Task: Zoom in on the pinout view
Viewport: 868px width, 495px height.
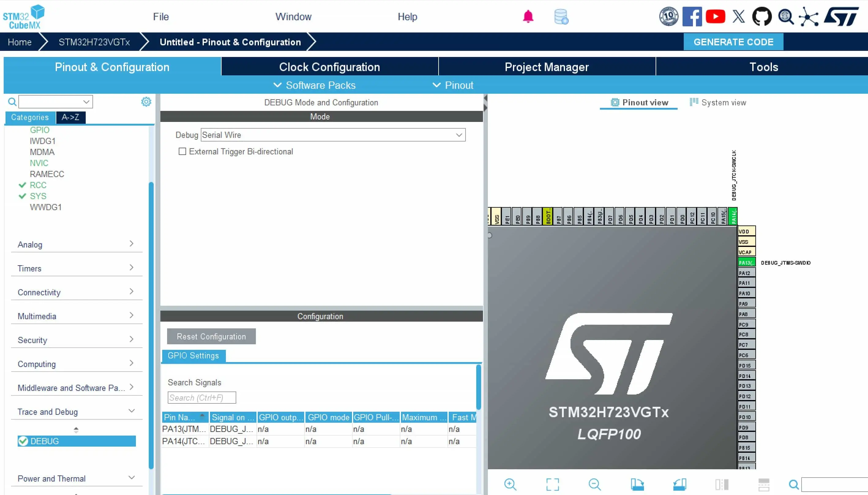Action: click(x=510, y=484)
